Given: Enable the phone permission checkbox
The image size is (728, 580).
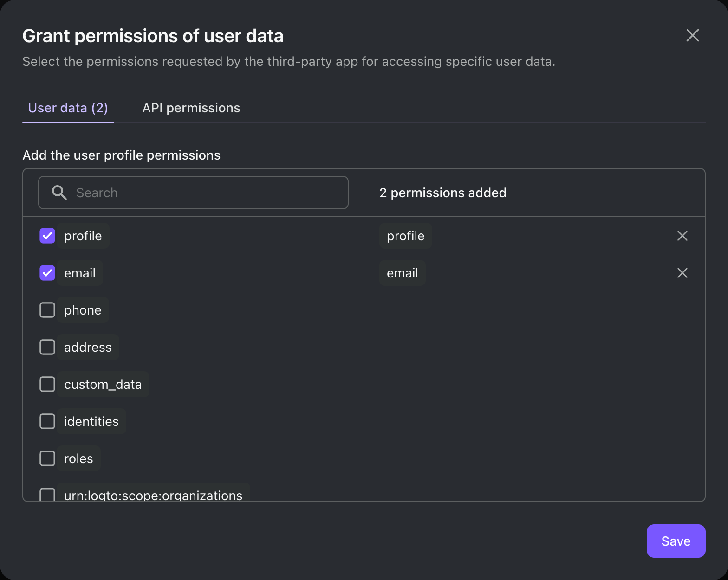Looking at the screenshot, I should point(47,310).
